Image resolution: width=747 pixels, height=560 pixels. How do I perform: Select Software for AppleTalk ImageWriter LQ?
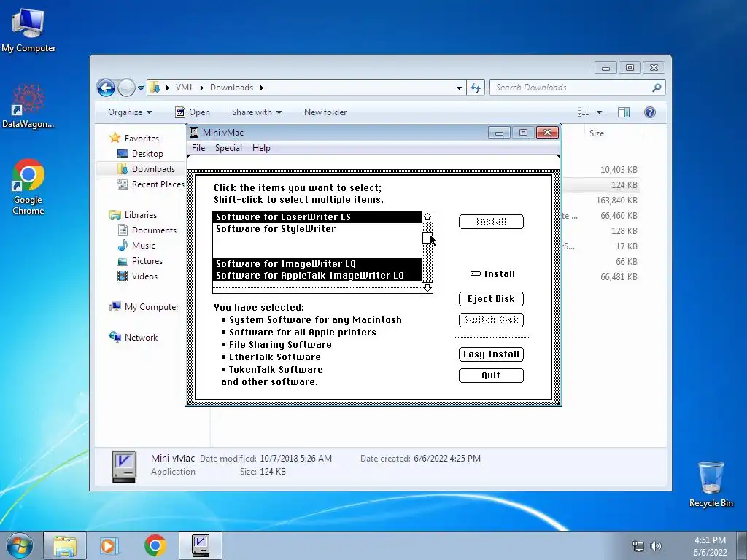317,275
